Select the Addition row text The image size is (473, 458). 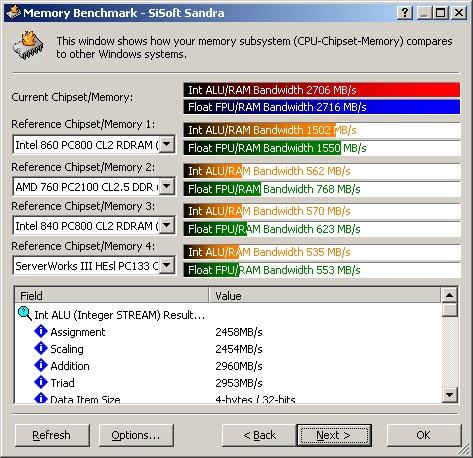(x=70, y=366)
